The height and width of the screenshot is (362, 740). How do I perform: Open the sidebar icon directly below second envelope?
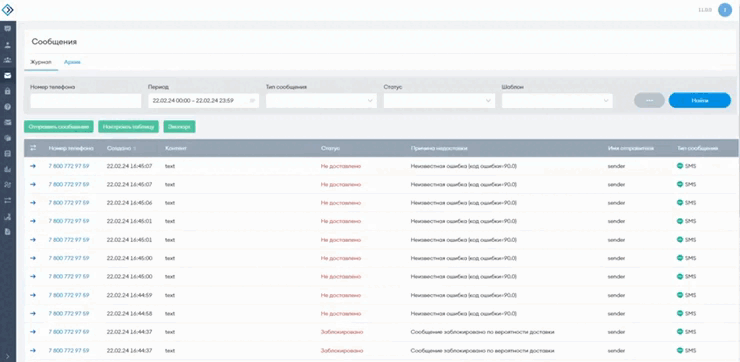8,138
